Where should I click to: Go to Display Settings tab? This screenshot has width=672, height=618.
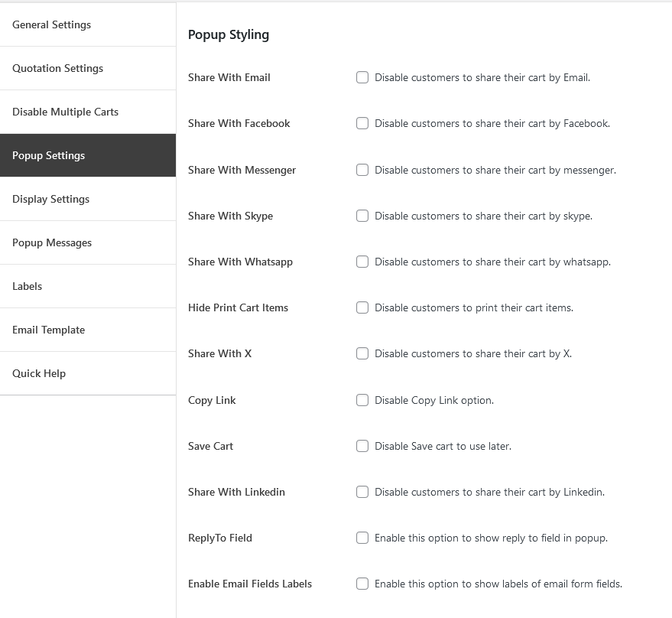pyautogui.click(x=88, y=199)
